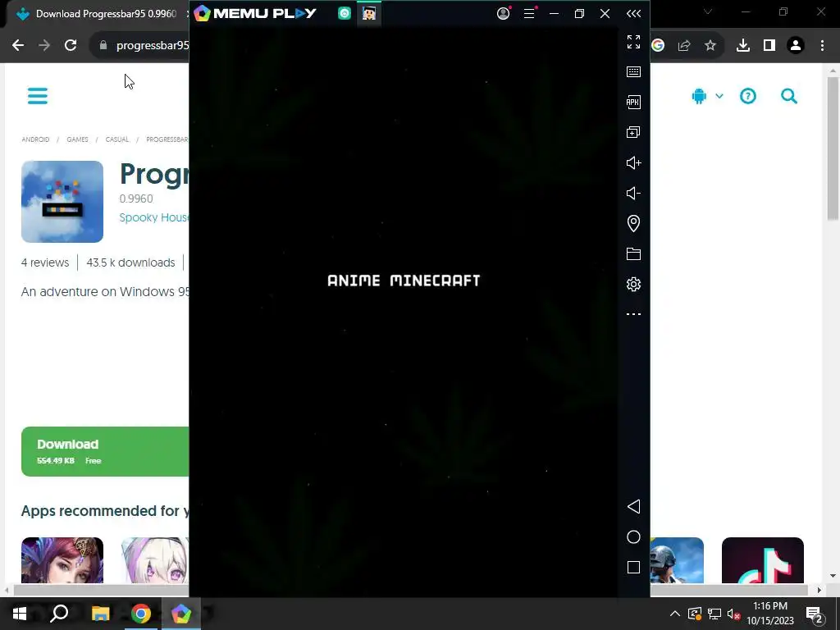
Task: Open MEmu hamburger menu
Action: (529, 13)
